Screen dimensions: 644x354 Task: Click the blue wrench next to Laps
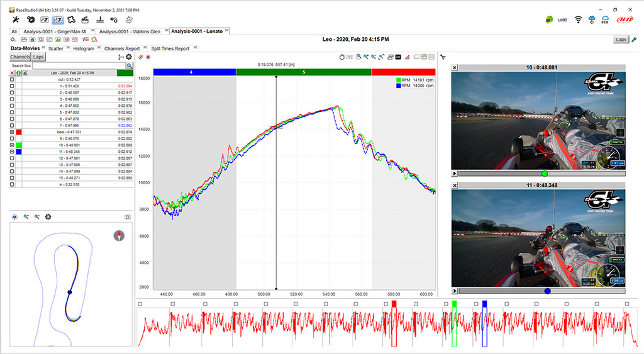point(634,39)
